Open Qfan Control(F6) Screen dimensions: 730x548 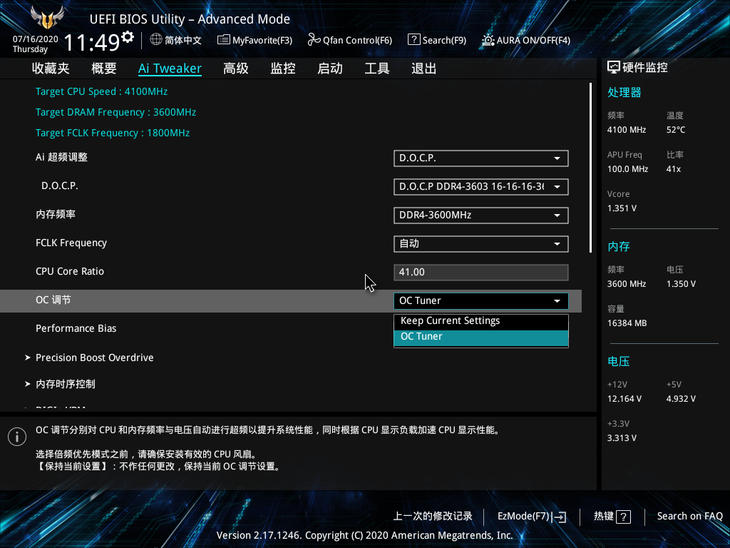click(350, 40)
